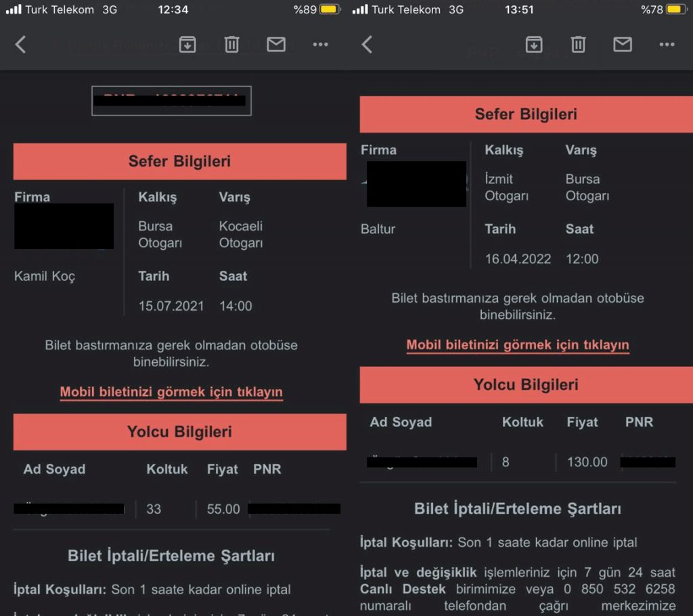Tap the redacted company logo above Kamil Koç

(x=64, y=226)
